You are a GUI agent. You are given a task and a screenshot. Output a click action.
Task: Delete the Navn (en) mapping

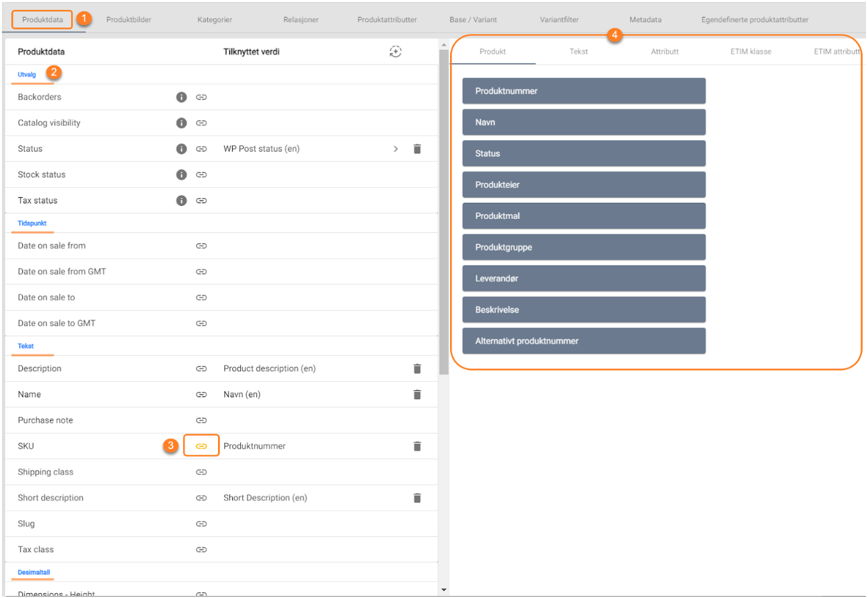point(417,395)
